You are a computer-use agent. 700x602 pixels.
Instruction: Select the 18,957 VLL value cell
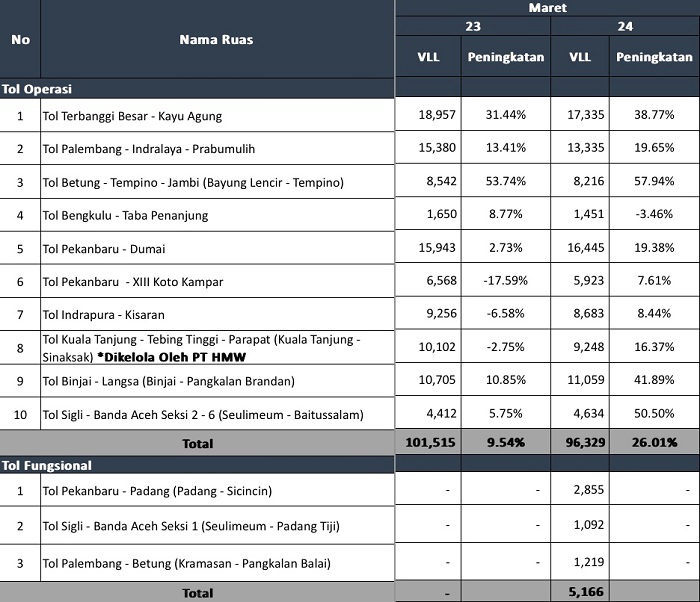(428, 115)
